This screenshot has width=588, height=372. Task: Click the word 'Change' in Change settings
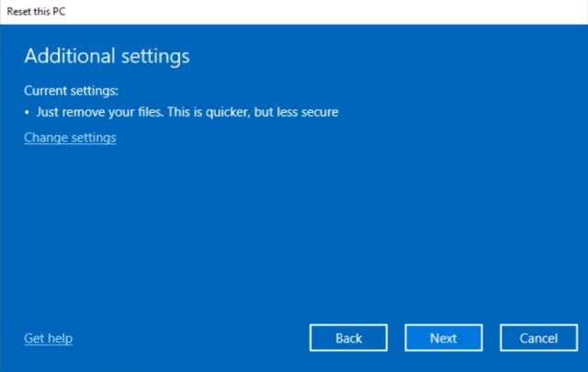click(x=45, y=138)
